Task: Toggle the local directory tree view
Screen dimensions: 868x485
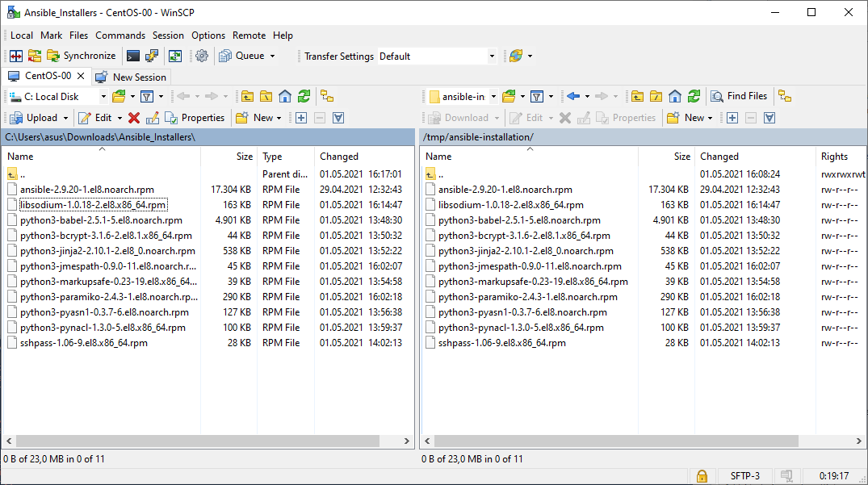Action: pyautogui.click(x=327, y=96)
